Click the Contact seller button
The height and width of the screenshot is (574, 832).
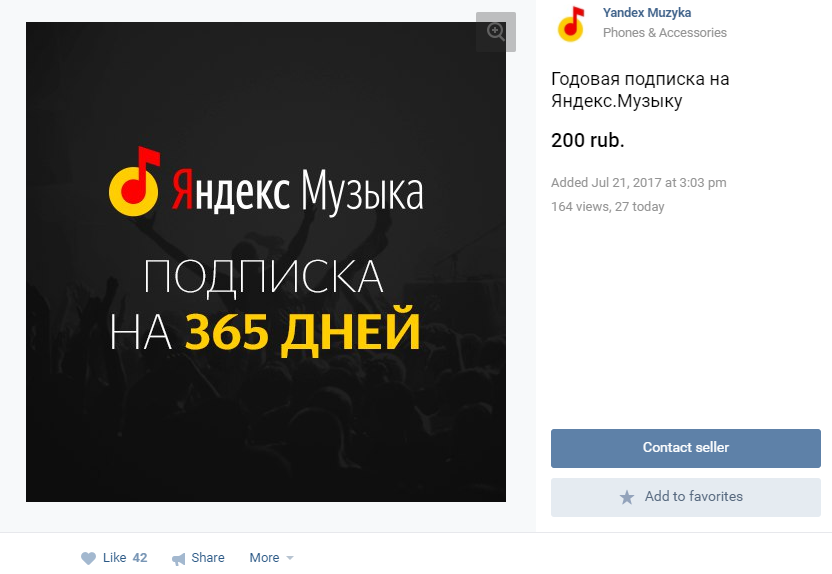click(x=686, y=448)
